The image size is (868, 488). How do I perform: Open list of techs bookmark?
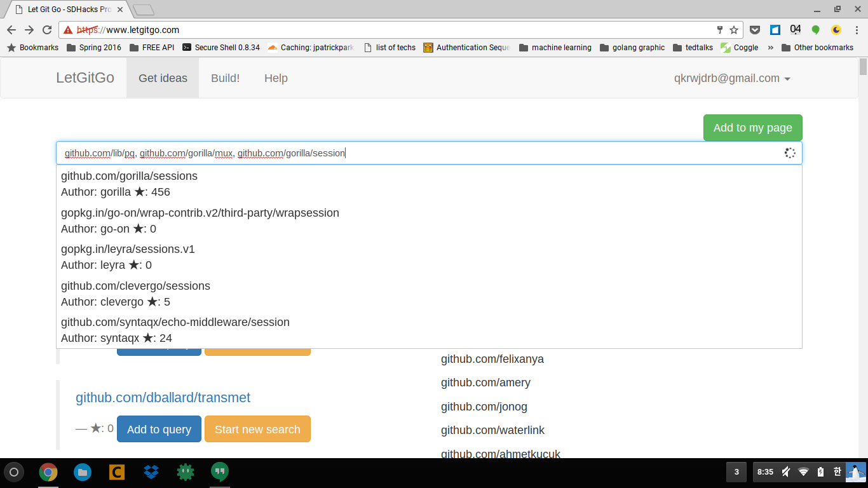pos(390,48)
